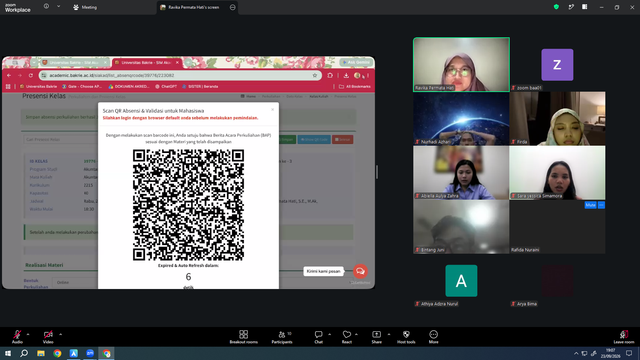640x360 pixels.
Task: Expand video options arrow next to Video
Action: pyautogui.click(x=60, y=334)
